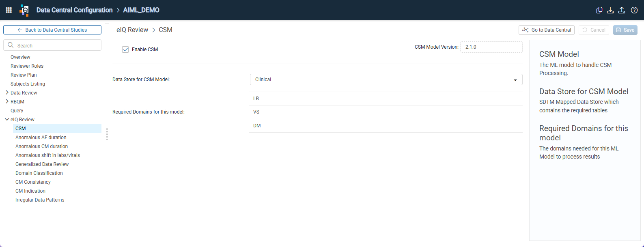Screen dimensions: 644x247
Task: Select CM Indication
Action: point(30,191)
